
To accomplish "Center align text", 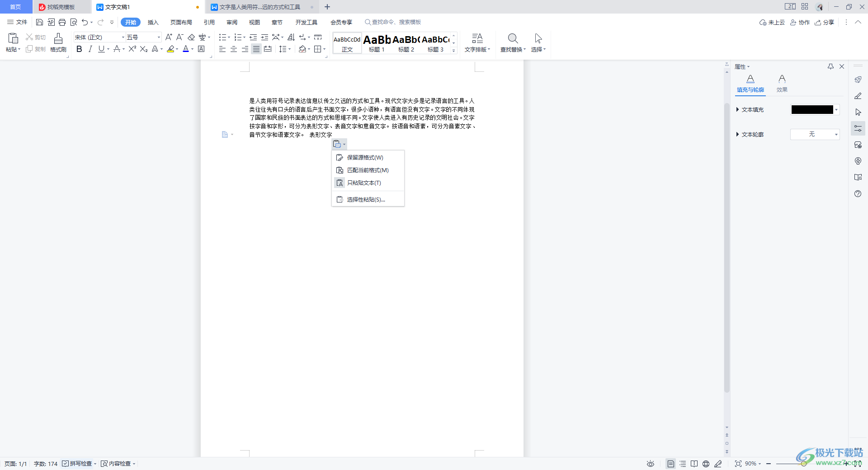I will point(234,49).
